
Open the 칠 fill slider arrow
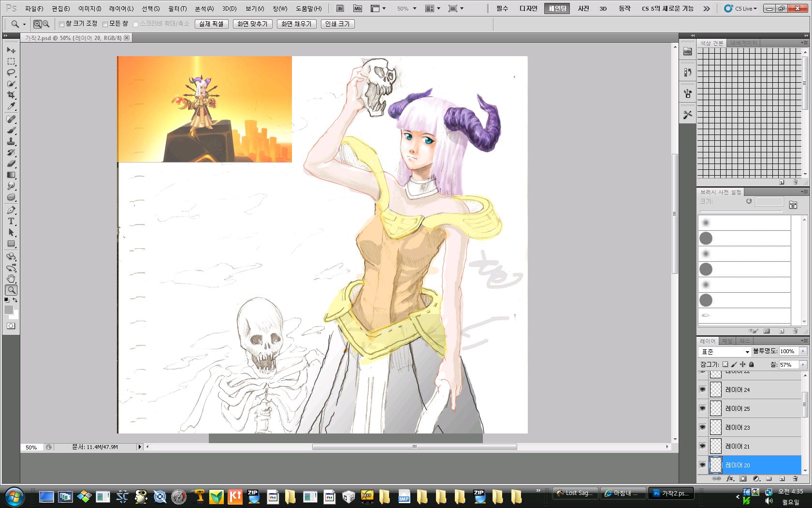point(803,364)
